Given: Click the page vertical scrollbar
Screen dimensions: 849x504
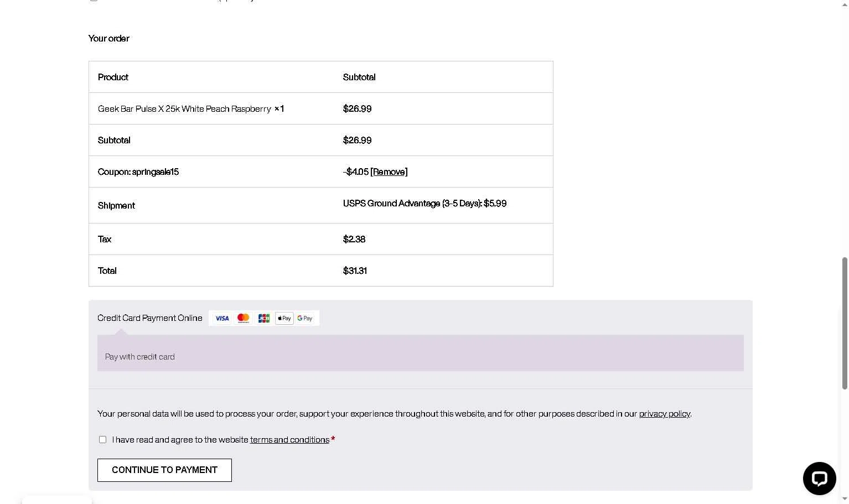Looking at the screenshot, I should (x=845, y=323).
